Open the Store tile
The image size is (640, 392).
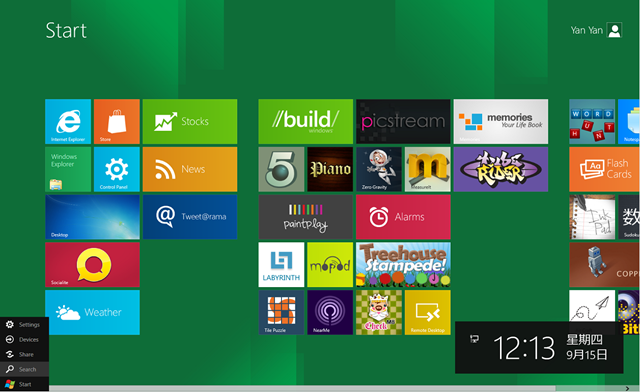tap(117, 121)
